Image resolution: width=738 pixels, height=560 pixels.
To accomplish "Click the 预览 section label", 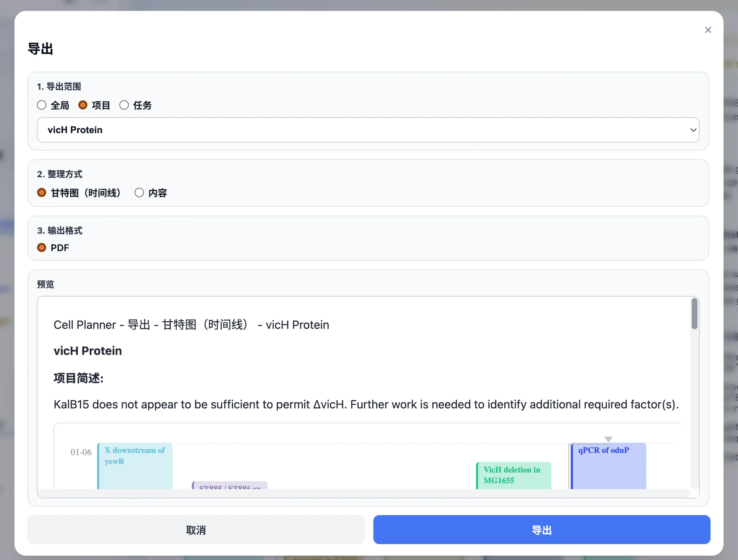I will 45,284.
